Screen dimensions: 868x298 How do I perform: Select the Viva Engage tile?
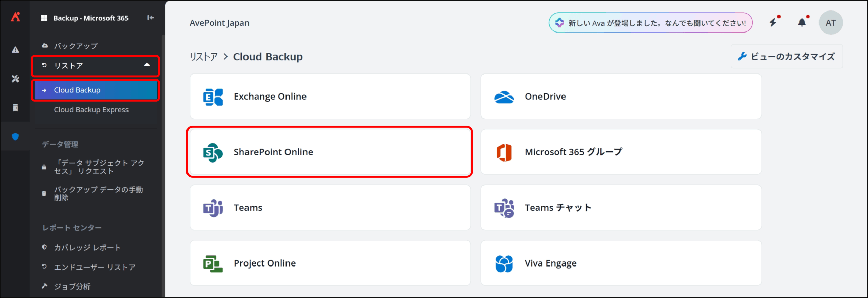pyautogui.click(x=620, y=263)
